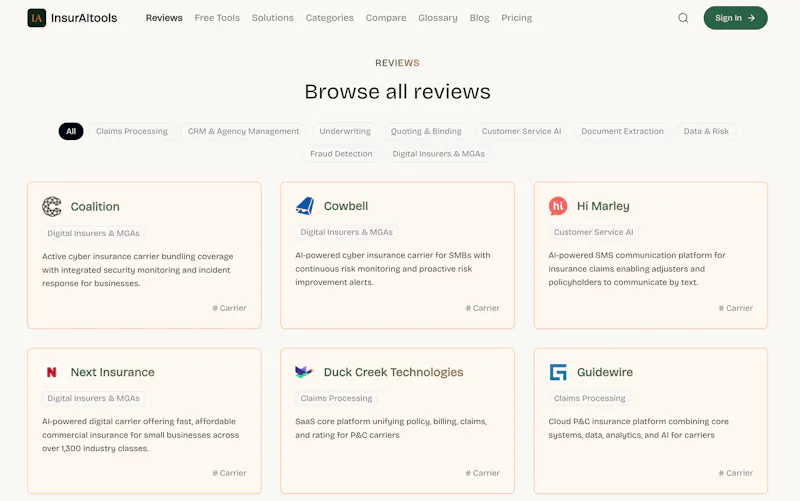The height and width of the screenshot is (501, 800).
Task: Open the Reviews nav item
Action: (164, 18)
